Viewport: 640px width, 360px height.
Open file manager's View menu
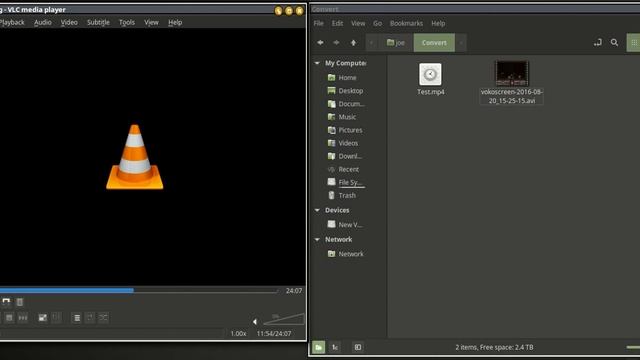[x=358, y=23]
